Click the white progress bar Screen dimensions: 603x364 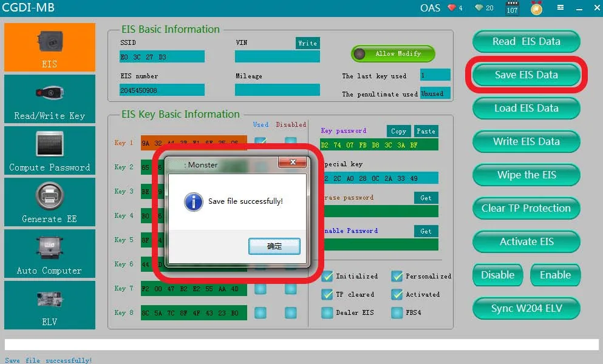pos(301,345)
